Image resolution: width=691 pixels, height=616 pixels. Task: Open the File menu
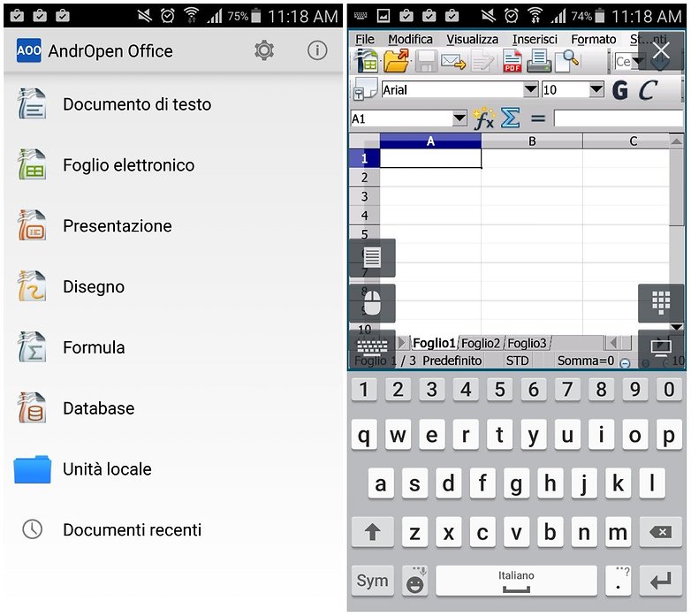pyautogui.click(x=365, y=39)
